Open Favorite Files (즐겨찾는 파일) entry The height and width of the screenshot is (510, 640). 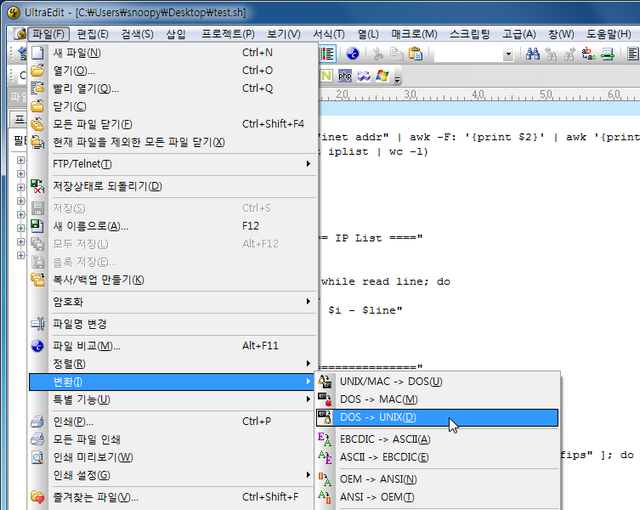tap(173, 497)
